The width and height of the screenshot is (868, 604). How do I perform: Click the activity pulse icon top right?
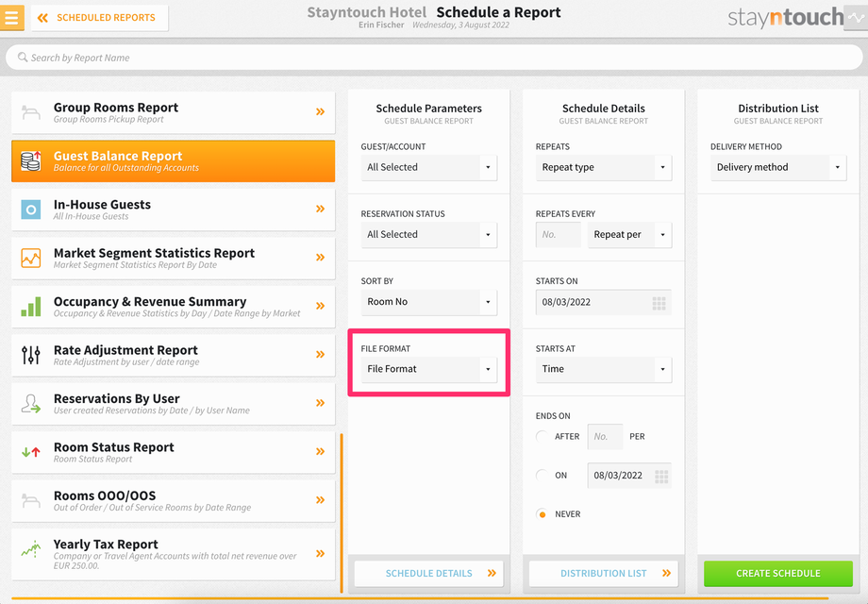[x=856, y=18]
